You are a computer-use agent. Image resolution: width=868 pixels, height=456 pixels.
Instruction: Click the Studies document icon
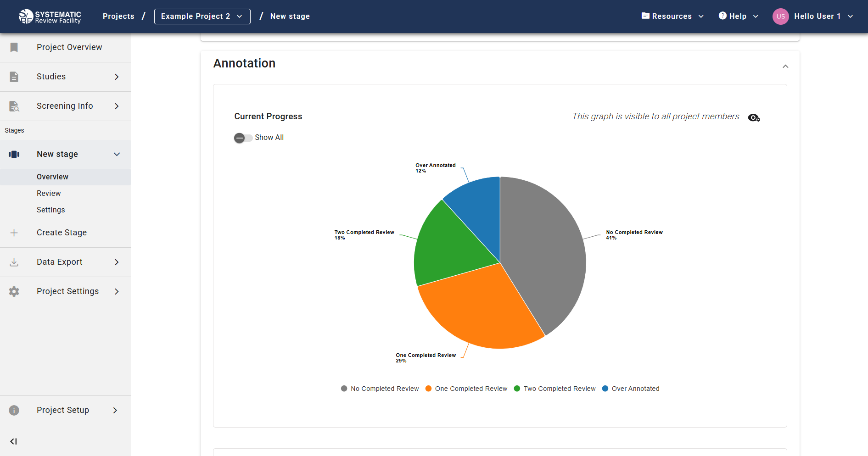tap(14, 77)
